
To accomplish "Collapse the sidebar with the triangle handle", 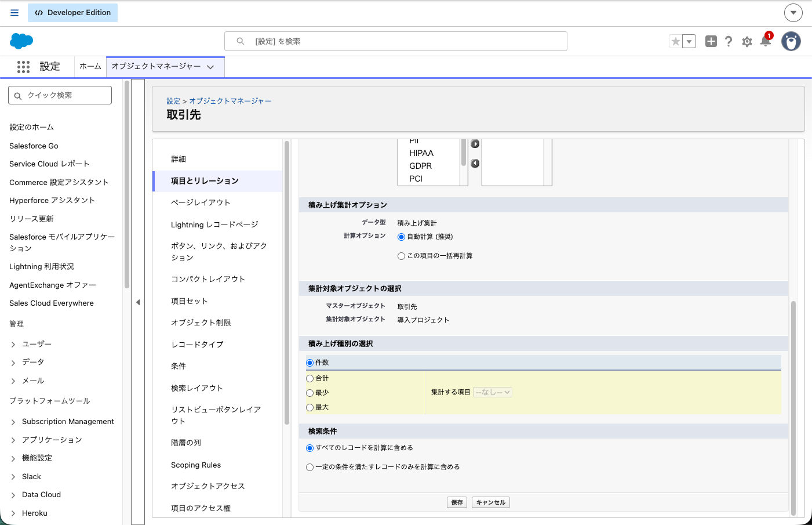I will click(138, 302).
